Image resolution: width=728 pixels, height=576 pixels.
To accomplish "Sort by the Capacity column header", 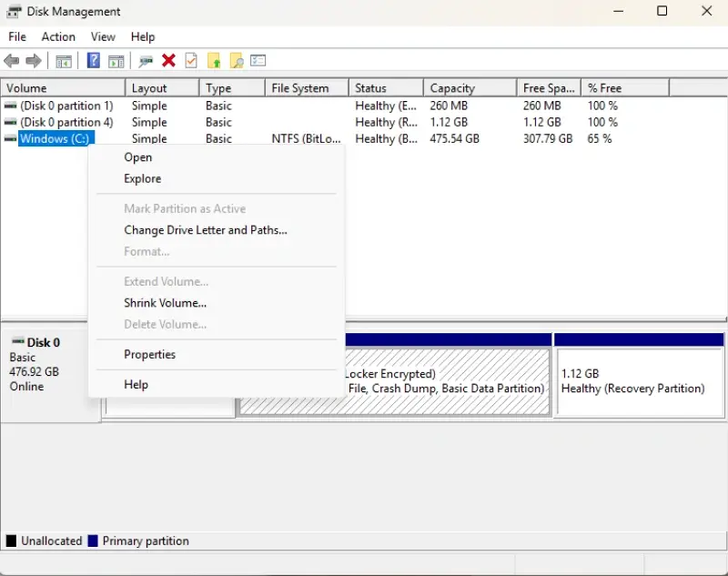I will (470, 88).
